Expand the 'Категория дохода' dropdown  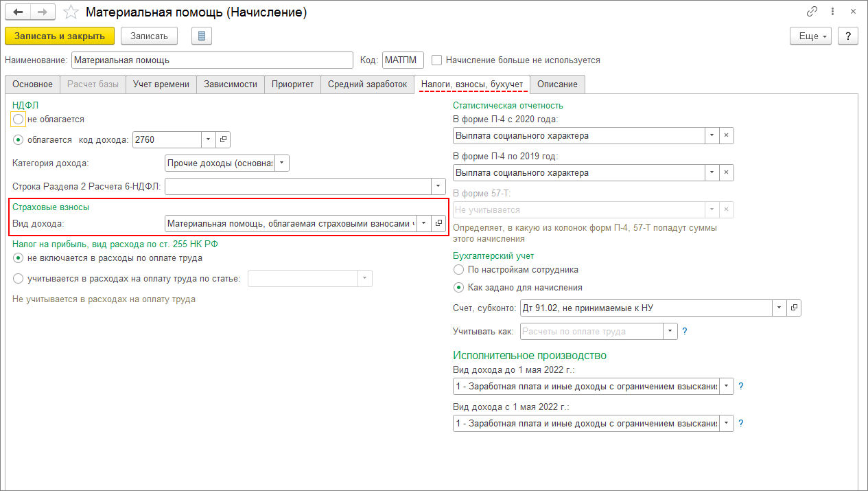click(x=283, y=163)
